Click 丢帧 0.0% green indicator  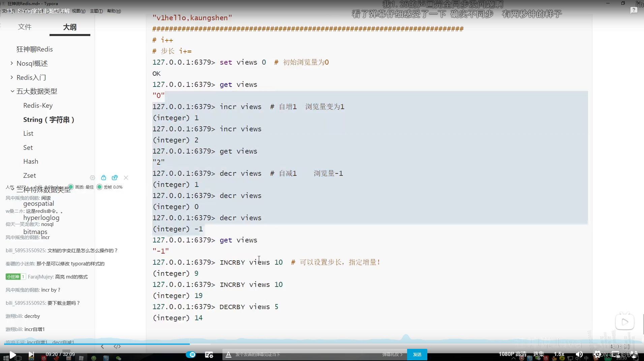(x=99, y=187)
